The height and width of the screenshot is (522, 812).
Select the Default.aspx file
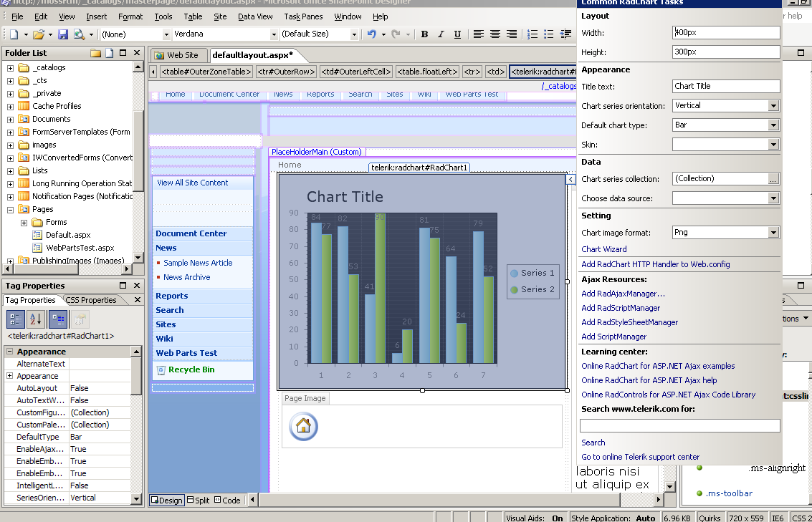(68, 235)
